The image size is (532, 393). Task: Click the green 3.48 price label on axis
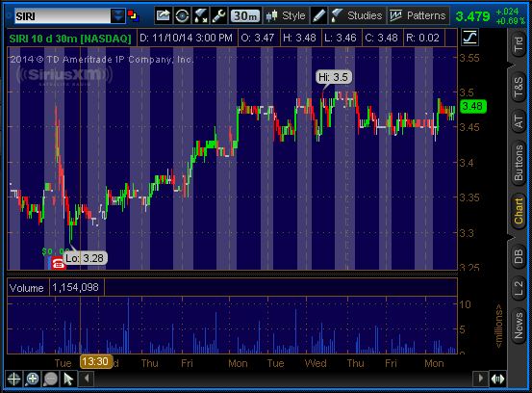473,106
